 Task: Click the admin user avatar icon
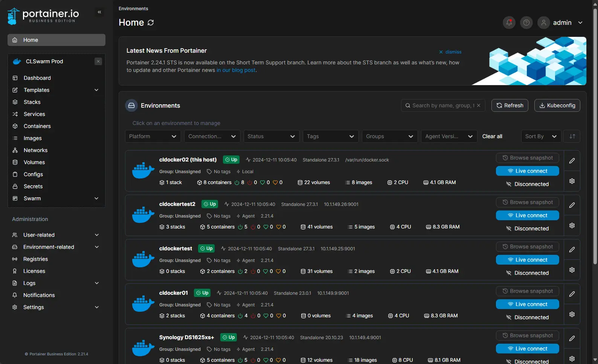(x=544, y=23)
